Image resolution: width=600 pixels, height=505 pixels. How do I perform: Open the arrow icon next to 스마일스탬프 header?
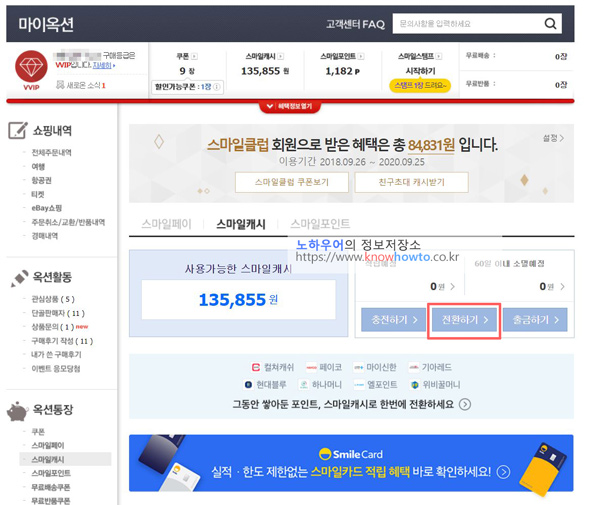439,56
